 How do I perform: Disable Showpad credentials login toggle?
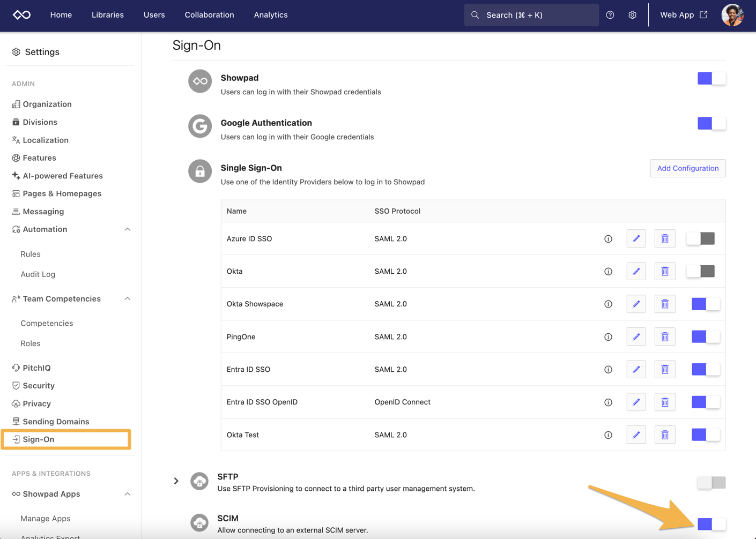[x=711, y=78]
